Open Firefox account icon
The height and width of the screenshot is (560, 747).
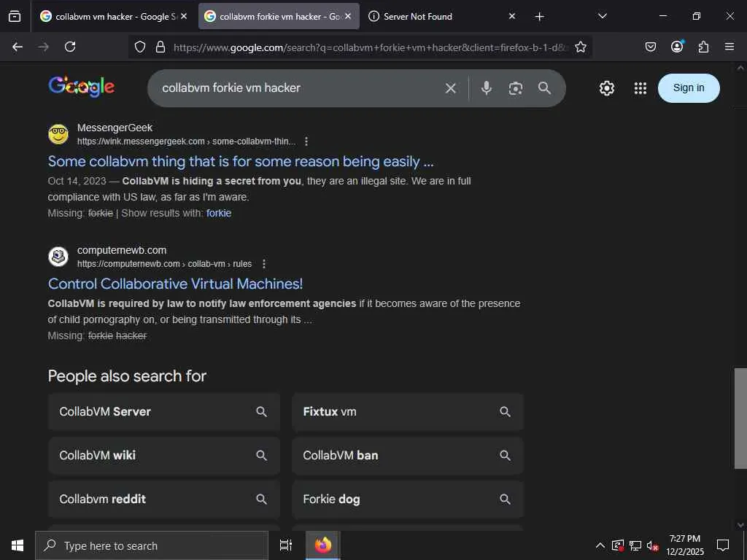point(677,46)
